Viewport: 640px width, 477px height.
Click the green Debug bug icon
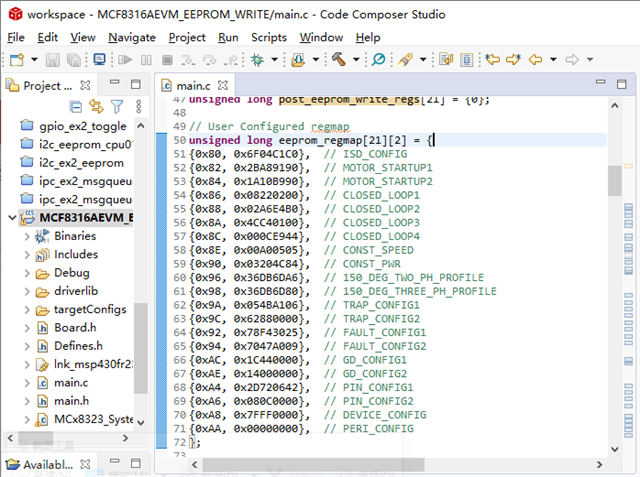[x=257, y=60]
